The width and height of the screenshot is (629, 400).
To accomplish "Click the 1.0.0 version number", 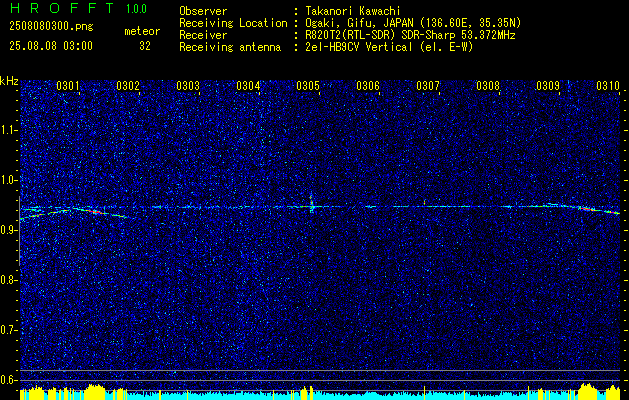I will coord(136,8).
